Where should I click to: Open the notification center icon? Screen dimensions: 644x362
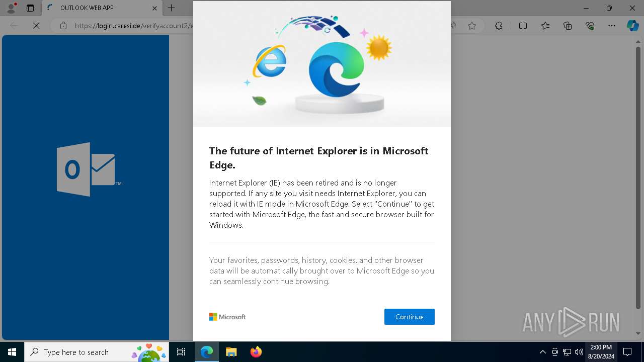pyautogui.click(x=627, y=352)
